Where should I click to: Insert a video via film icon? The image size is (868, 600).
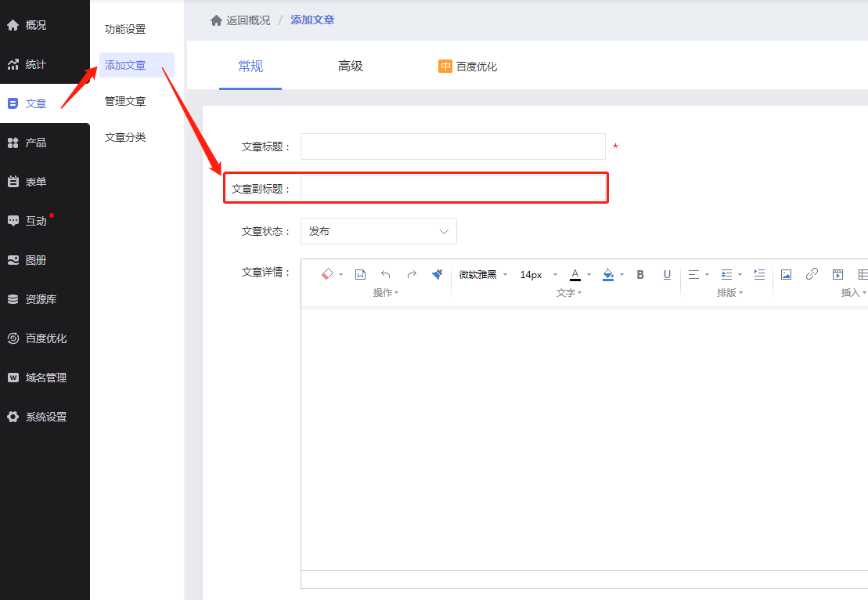click(837, 274)
